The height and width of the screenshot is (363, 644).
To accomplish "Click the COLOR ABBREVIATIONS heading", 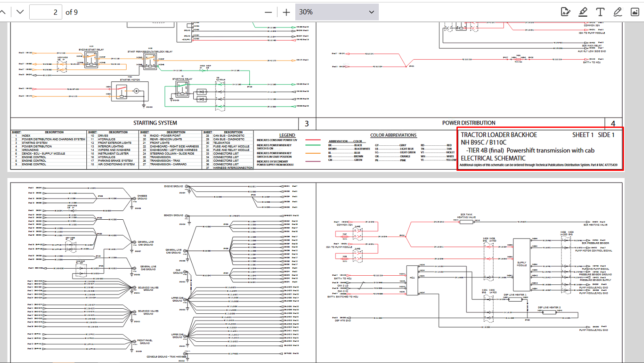I will point(393,135).
